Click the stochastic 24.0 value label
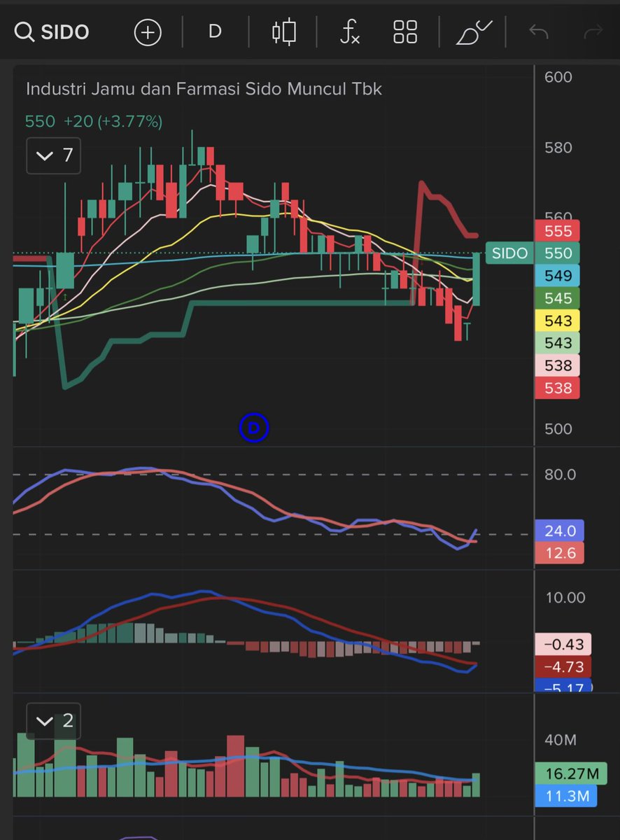 tap(559, 531)
